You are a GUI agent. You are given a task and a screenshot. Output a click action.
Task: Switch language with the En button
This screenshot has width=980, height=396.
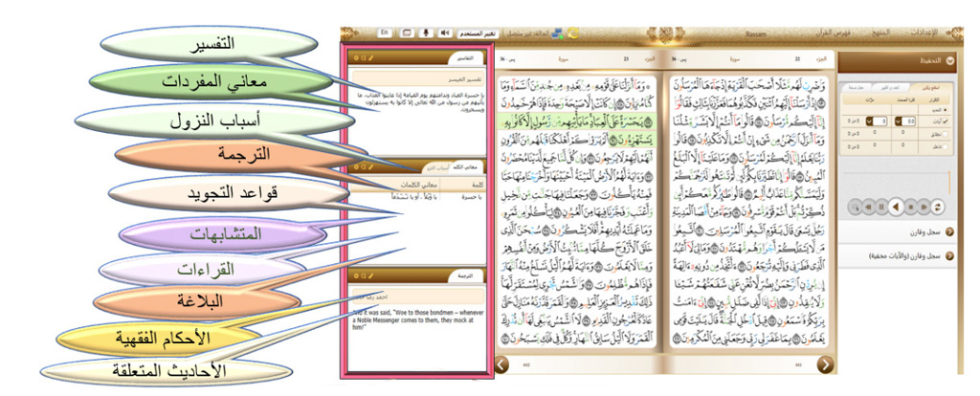[x=385, y=33]
